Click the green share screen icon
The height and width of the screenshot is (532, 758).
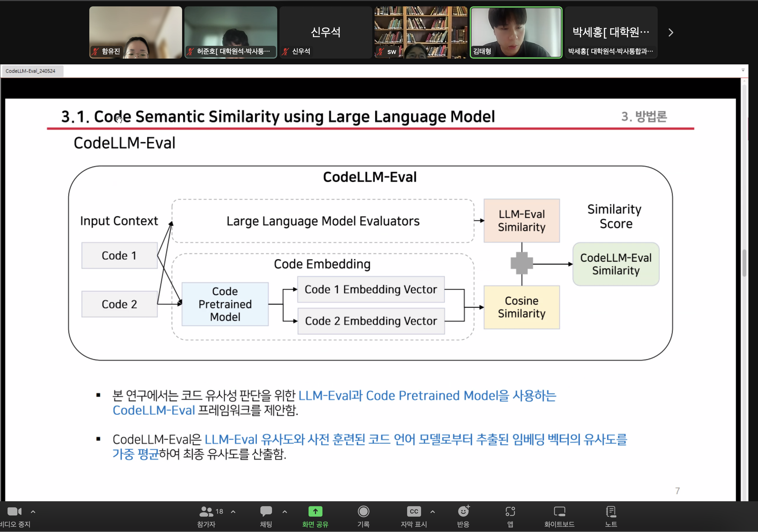coord(315,511)
